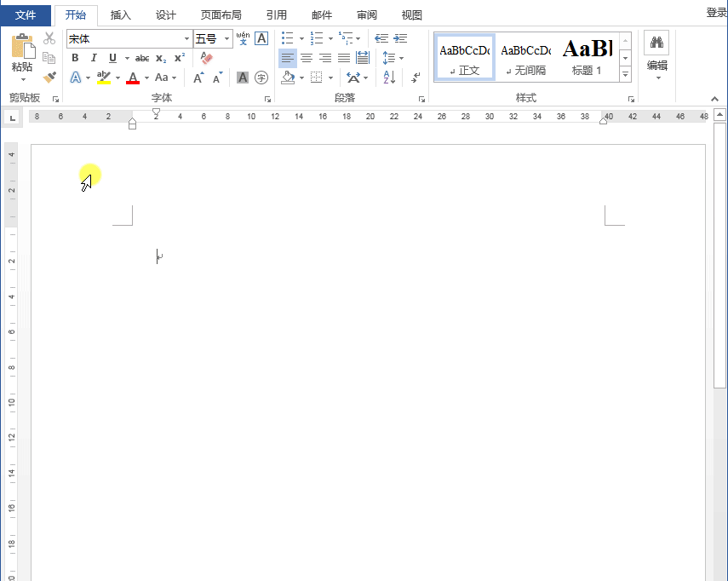Open the font size dropdown (五号)
Image resolution: width=728 pixels, height=581 pixels.
pyautogui.click(x=227, y=39)
